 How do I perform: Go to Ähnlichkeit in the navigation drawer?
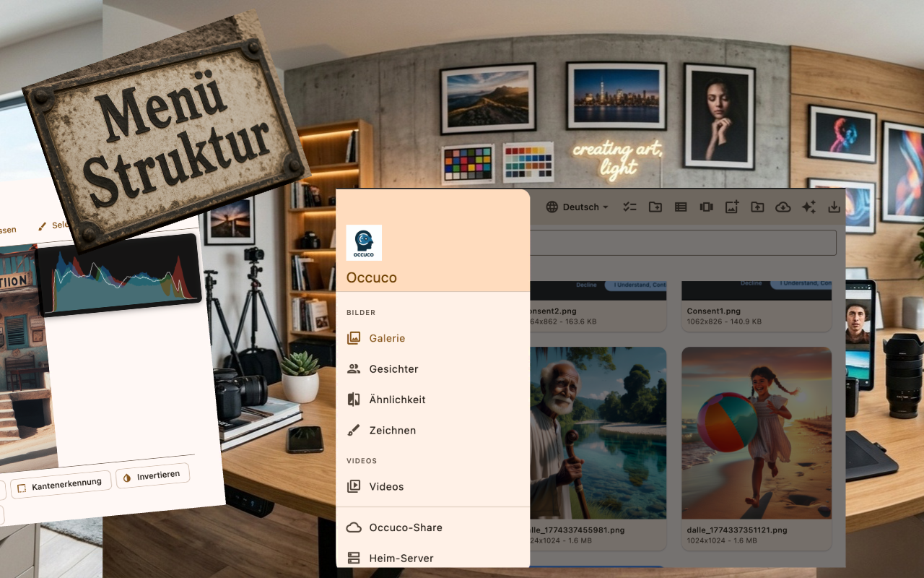pyautogui.click(x=433, y=400)
